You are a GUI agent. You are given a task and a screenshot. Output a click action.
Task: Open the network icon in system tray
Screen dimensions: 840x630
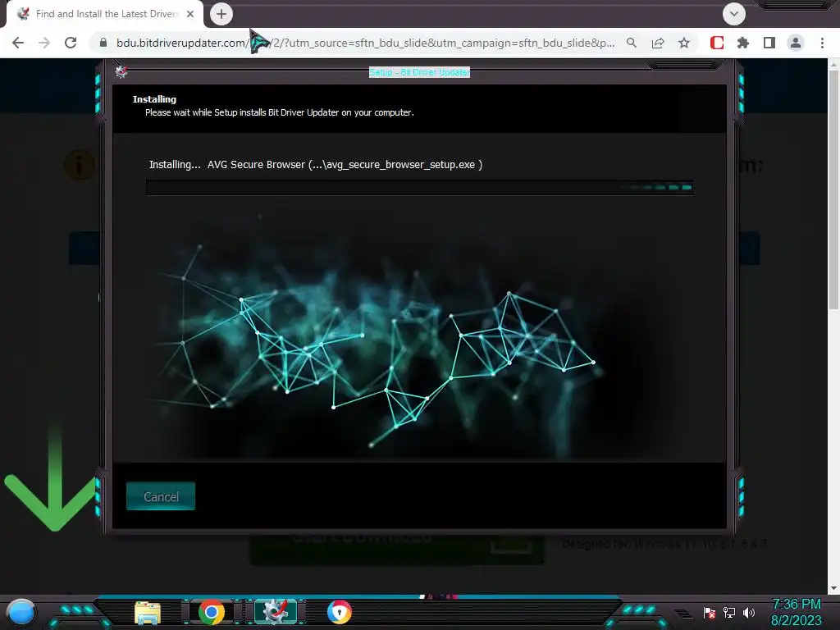pos(729,612)
